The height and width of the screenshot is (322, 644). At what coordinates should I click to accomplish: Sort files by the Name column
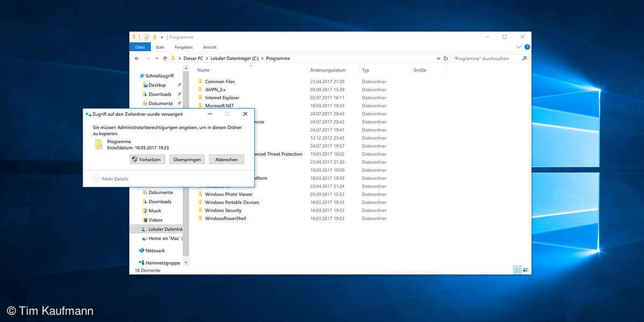(x=203, y=70)
